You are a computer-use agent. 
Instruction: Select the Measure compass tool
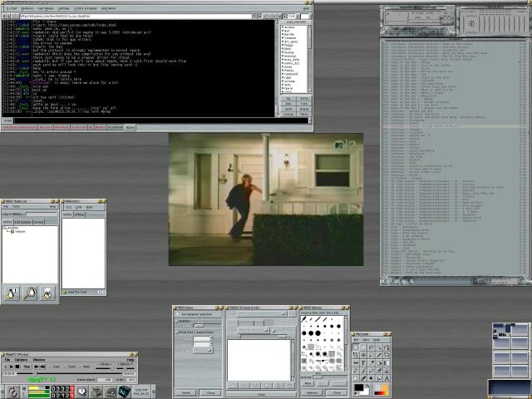pos(387,378)
